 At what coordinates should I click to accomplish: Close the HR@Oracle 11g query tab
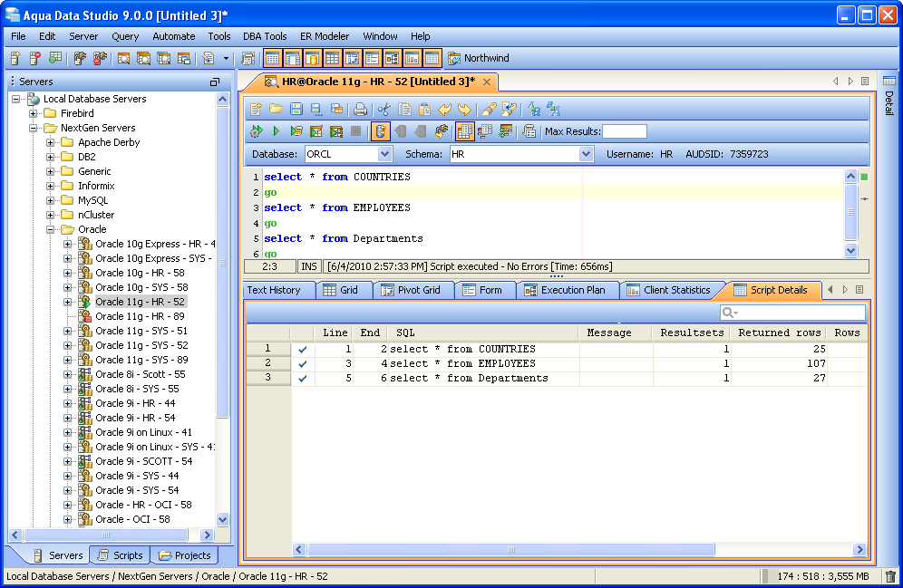(x=487, y=82)
